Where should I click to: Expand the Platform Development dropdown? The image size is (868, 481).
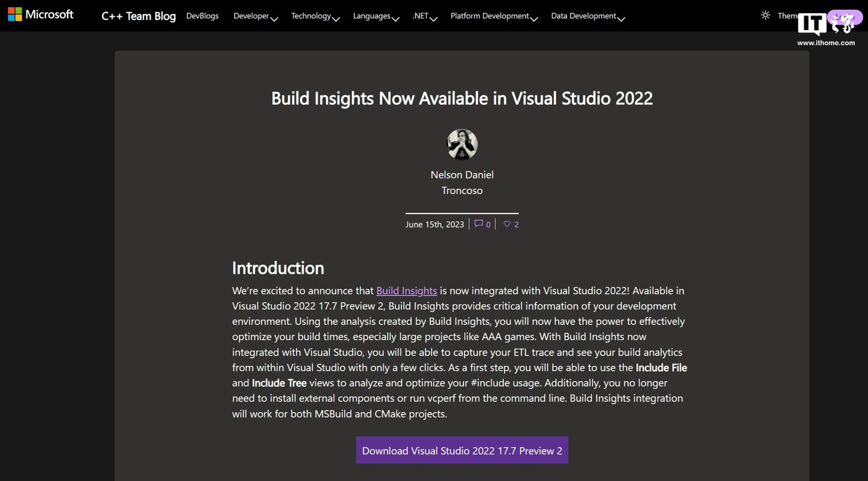(493, 16)
